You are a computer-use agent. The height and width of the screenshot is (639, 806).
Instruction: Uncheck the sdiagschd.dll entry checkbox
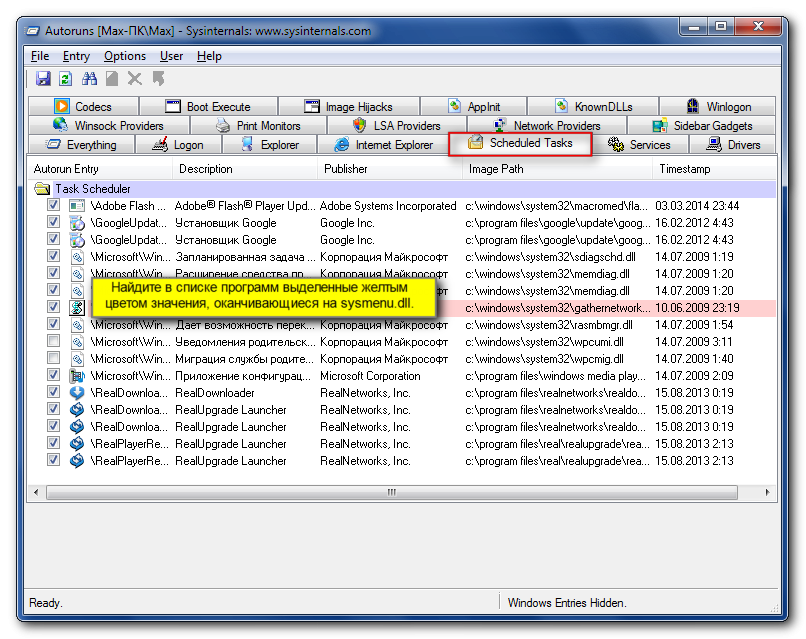(x=53, y=256)
